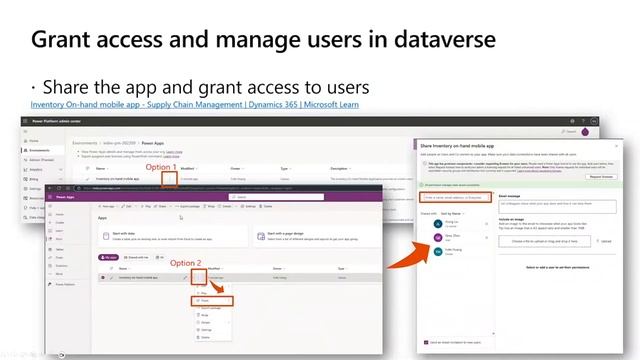Click the Email message text box
The height and width of the screenshot is (360, 640).
click(x=557, y=206)
